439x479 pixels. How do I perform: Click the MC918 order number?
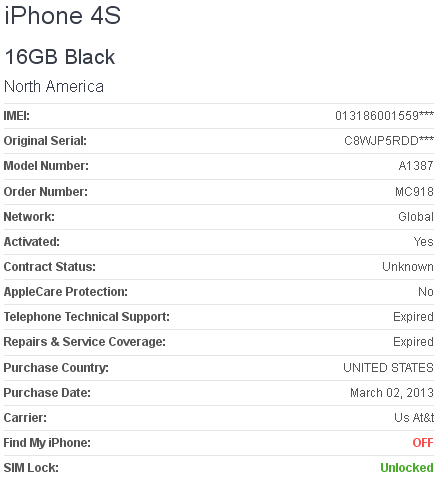pos(414,192)
